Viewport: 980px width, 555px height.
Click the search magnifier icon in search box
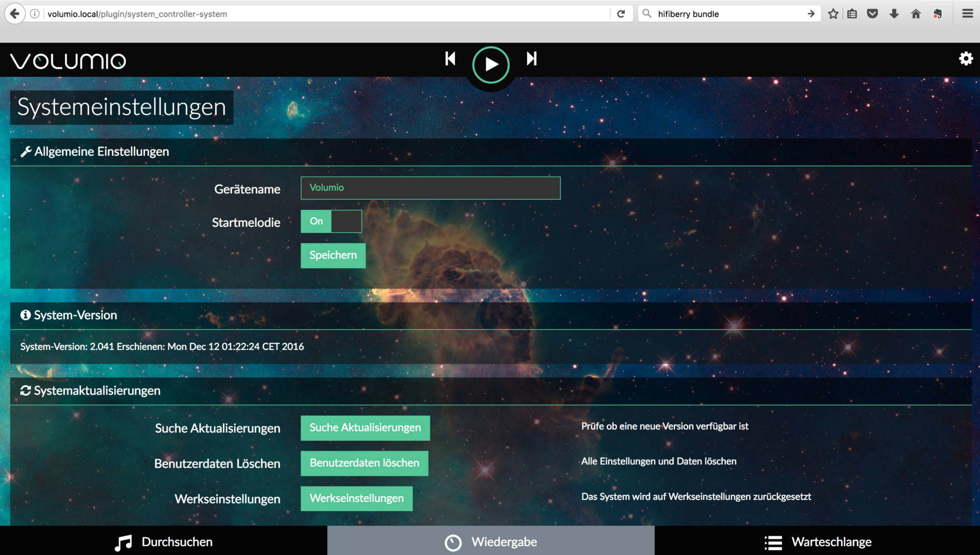point(647,14)
